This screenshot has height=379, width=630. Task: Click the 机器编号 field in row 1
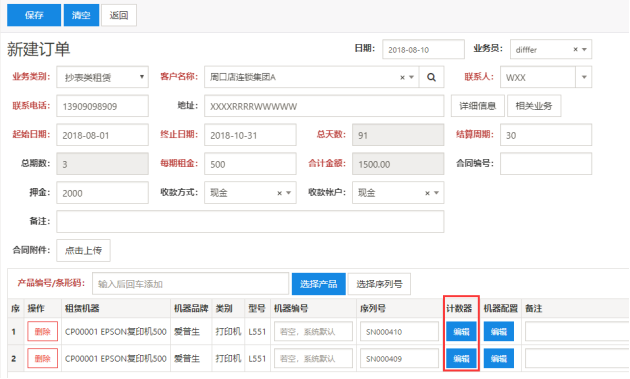pyautogui.click(x=313, y=332)
